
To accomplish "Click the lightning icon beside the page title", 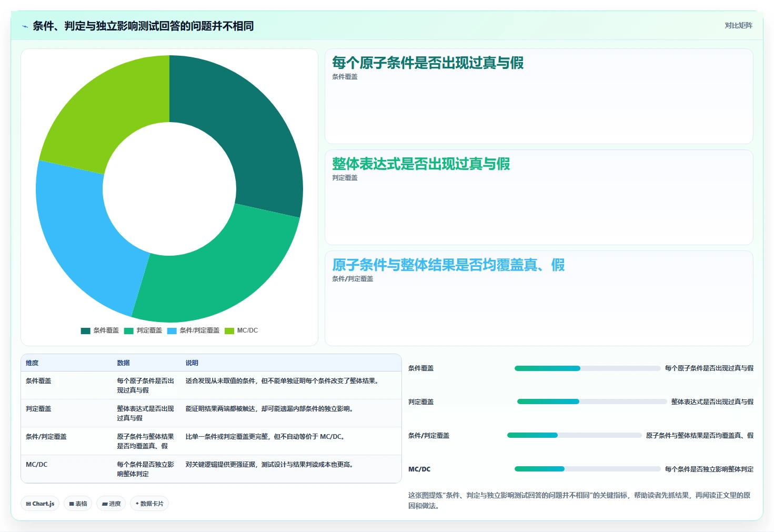I will point(25,26).
